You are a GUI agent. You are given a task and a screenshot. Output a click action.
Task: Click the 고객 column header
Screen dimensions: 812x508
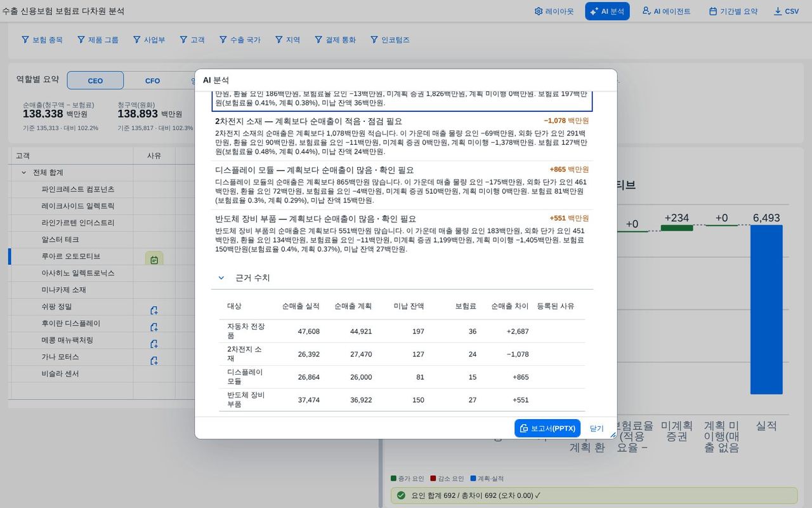click(23, 156)
